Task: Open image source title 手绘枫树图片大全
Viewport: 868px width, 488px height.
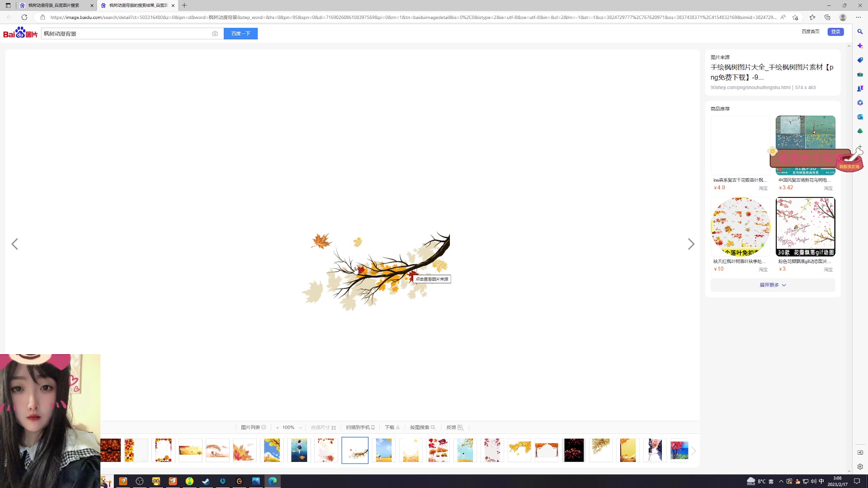Action: [x=772, y=72]
